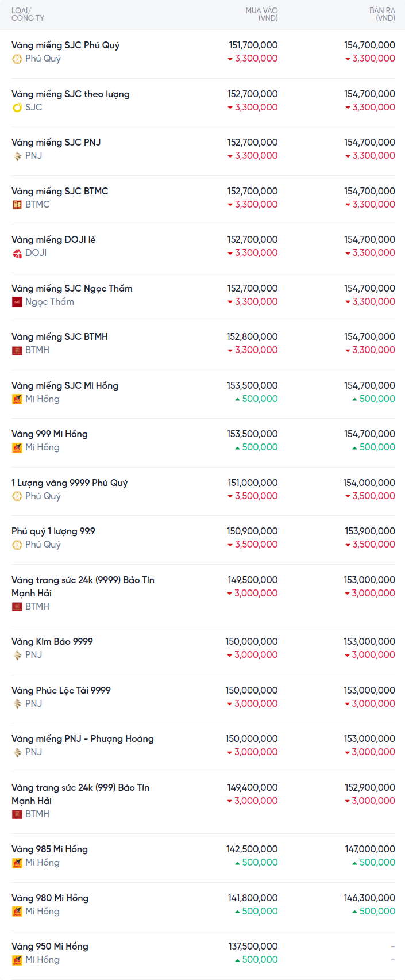Sort by the MUA VÀO column header

click(x=261, y=14)
